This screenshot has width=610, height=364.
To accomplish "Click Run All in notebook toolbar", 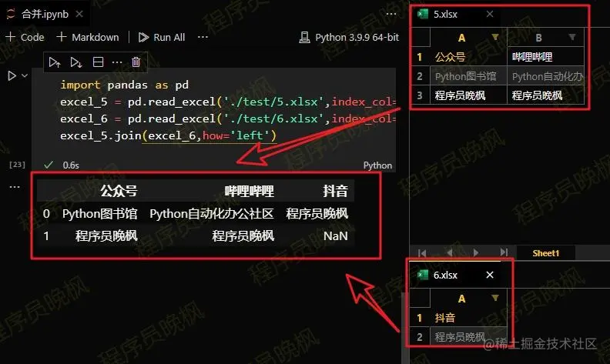I will tap(162, 38).
